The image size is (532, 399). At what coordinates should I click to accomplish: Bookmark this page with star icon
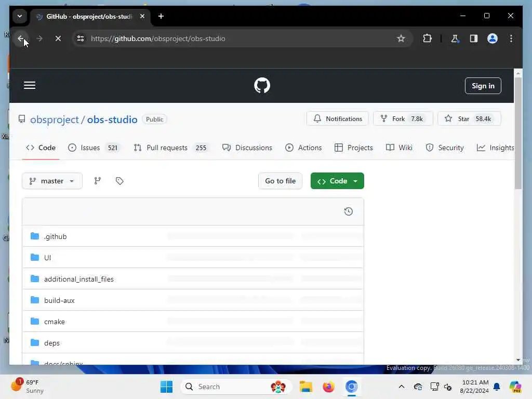click(x=401, y=38)
